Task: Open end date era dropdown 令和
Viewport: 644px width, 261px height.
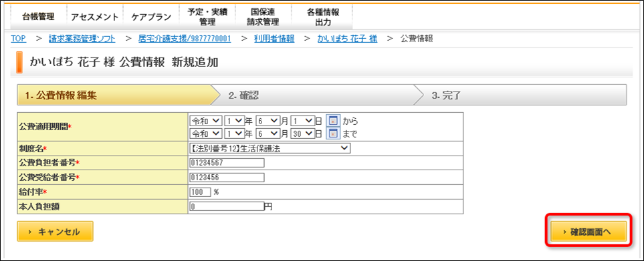Action: [x=206, y=134]
